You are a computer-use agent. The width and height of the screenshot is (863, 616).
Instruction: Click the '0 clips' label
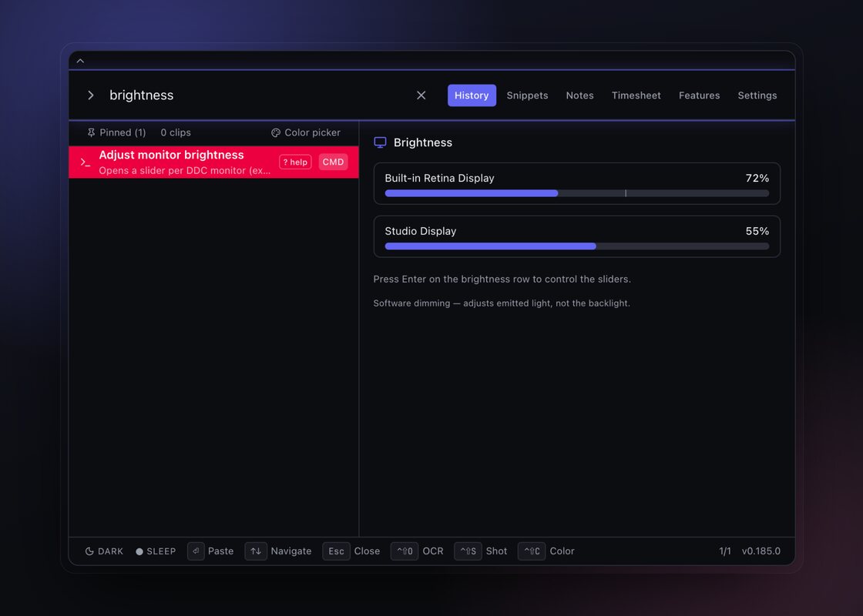pyautogui.click(x=176, y=132)
